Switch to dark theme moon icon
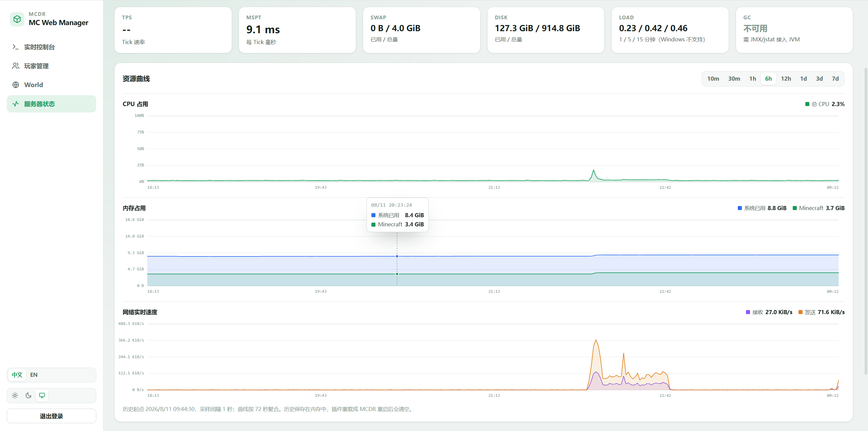Viewport: 868px width, 431px height. click(x=28, y=395)
